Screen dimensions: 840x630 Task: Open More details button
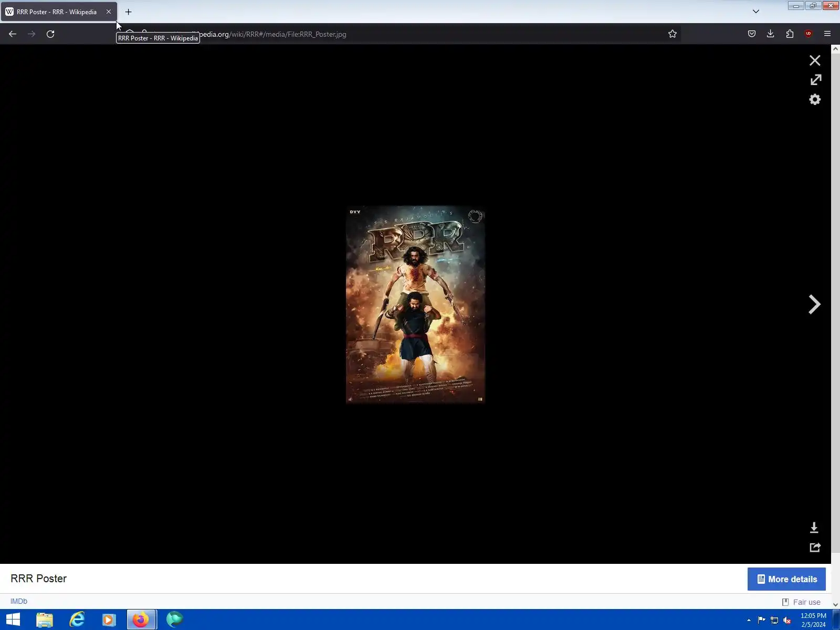(786, 579)
